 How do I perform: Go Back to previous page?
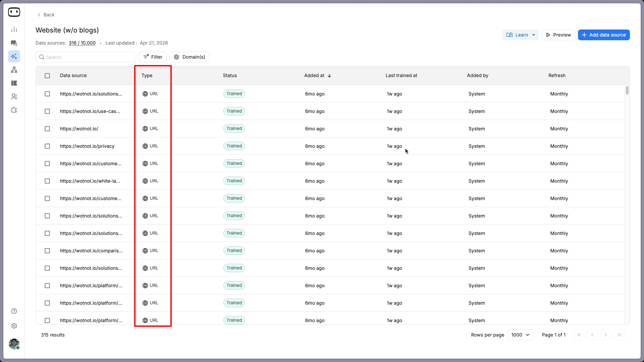46,15
